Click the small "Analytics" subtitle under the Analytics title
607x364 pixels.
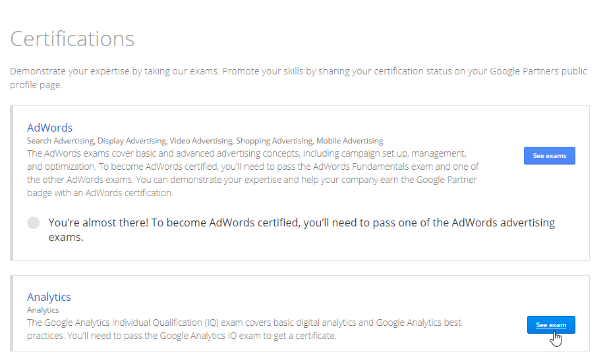[x=43, y=309]
